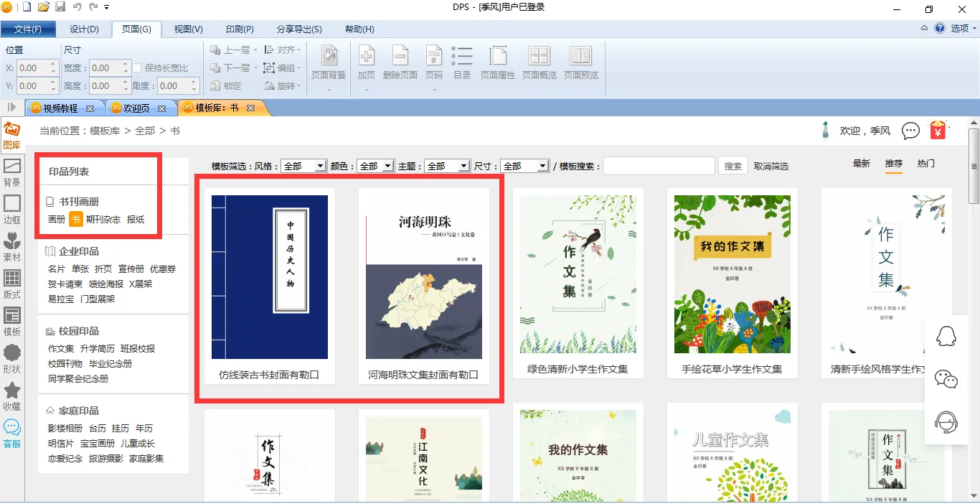Sort templates by 热门

925,164
